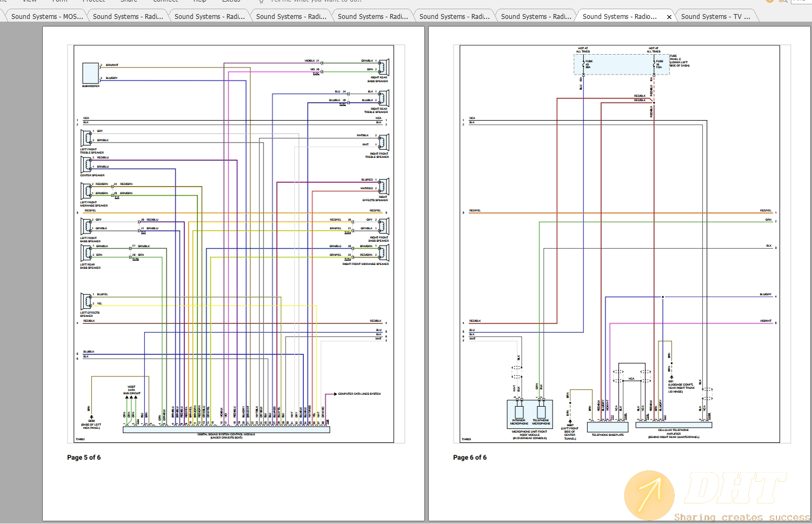Image resolution: width=812 pixels, height=524 pixels.
Task: Select the LEFT EFFECTS SPEAKER label
Action: point(90,314)
